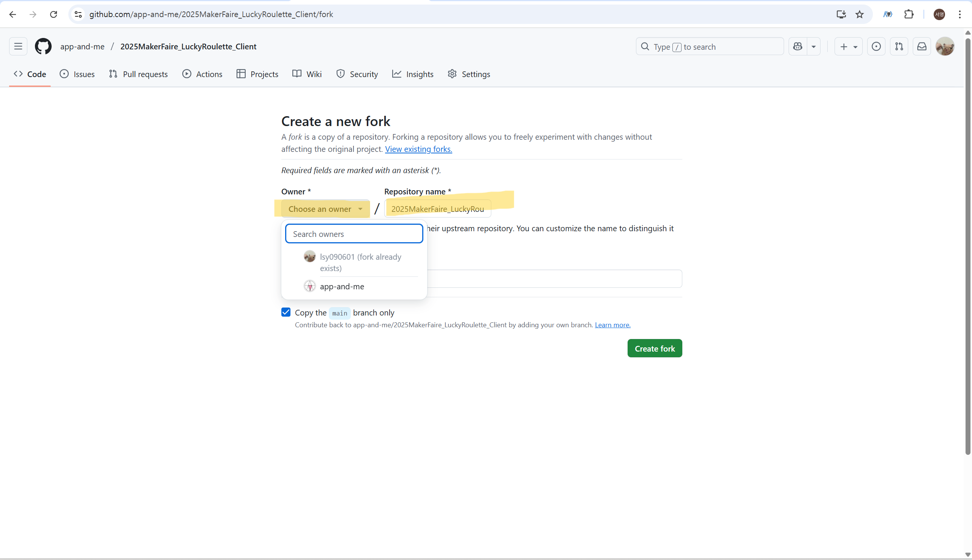Open the View existing forks link
972x560 pixels.
pos(418,149)
